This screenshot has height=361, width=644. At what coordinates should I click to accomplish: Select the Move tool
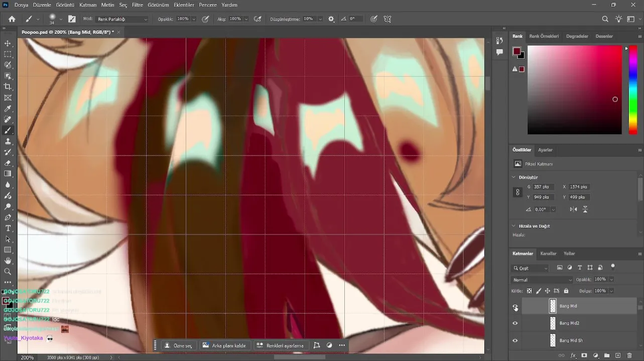pos(8,44)
